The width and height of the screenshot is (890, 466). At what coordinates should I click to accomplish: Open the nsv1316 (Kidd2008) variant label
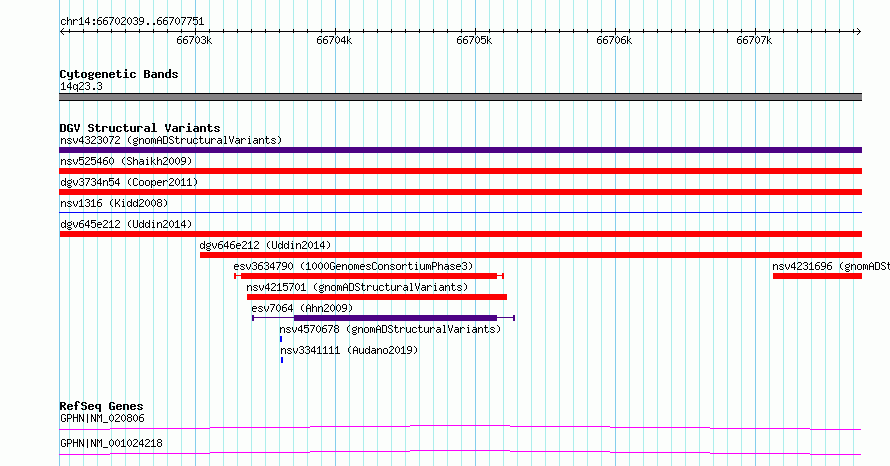[x=114, y=203]
